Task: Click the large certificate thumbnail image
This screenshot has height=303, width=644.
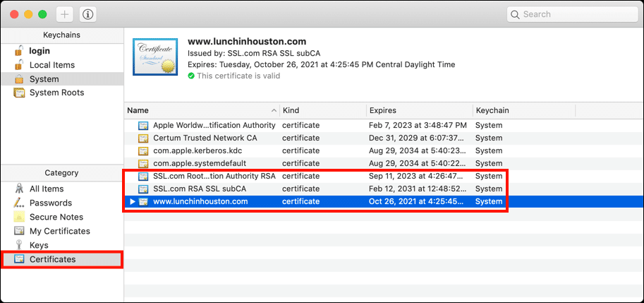Action: (155, 57)
